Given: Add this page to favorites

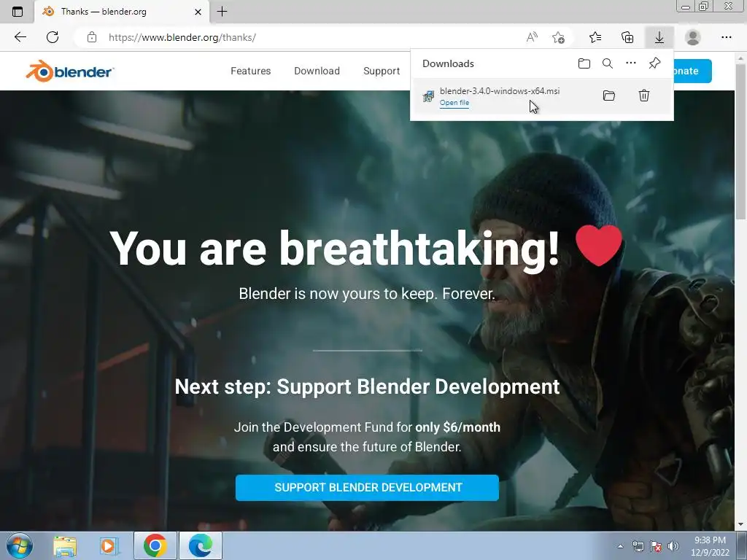Looking at the screenshot, I should [558, 37].
